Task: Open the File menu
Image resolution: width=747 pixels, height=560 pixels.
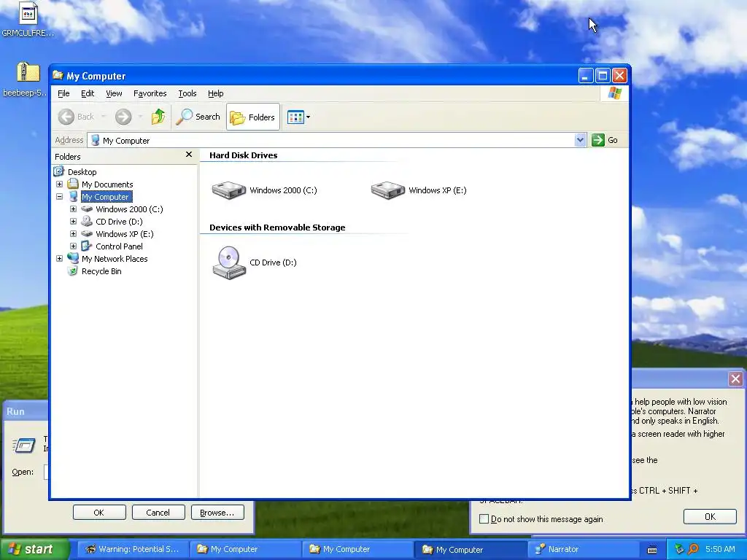Action: coord(63,93)
